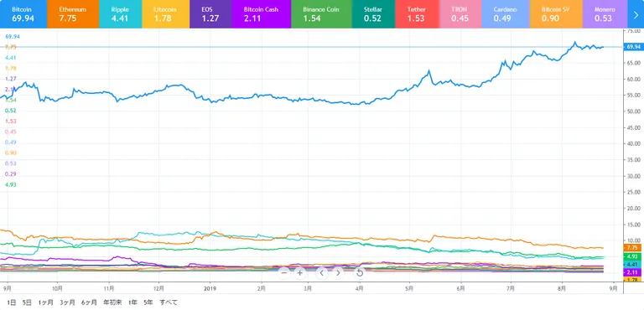Choose the Litecoin tile
Image resolution: width=644 pixels, height=310 pixels.
(165, 14)
